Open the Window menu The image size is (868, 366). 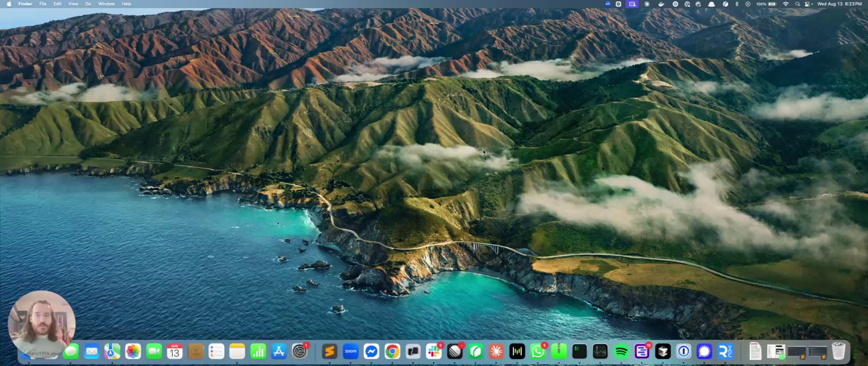click(106, 4)
